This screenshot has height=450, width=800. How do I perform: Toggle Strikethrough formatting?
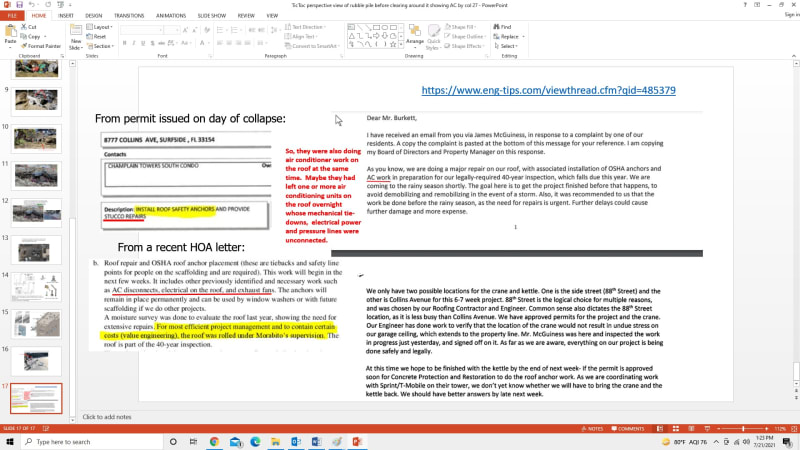161,43
